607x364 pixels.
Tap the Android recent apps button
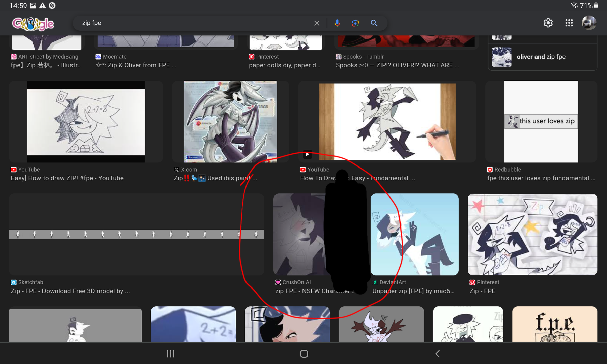[x=171, y=354]
